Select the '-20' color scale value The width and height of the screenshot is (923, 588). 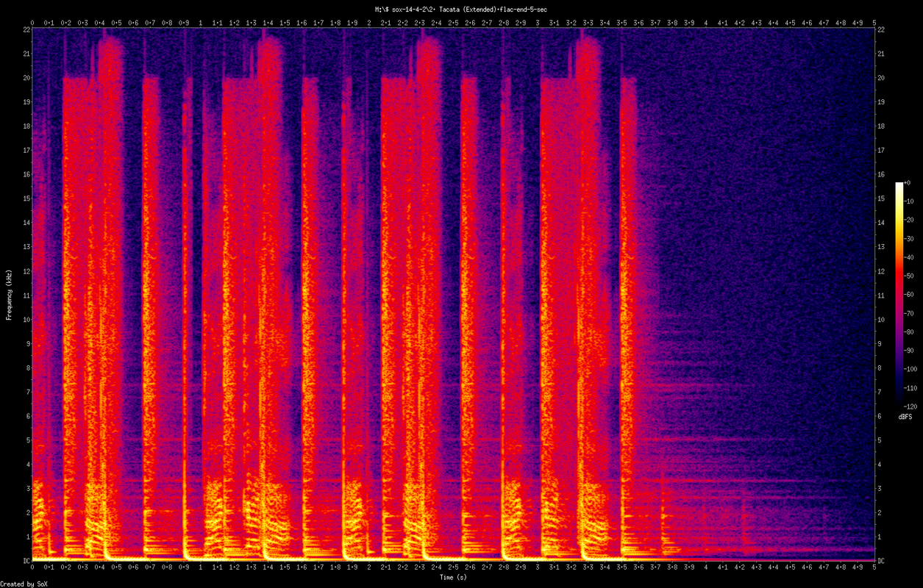tap(909, 220)
